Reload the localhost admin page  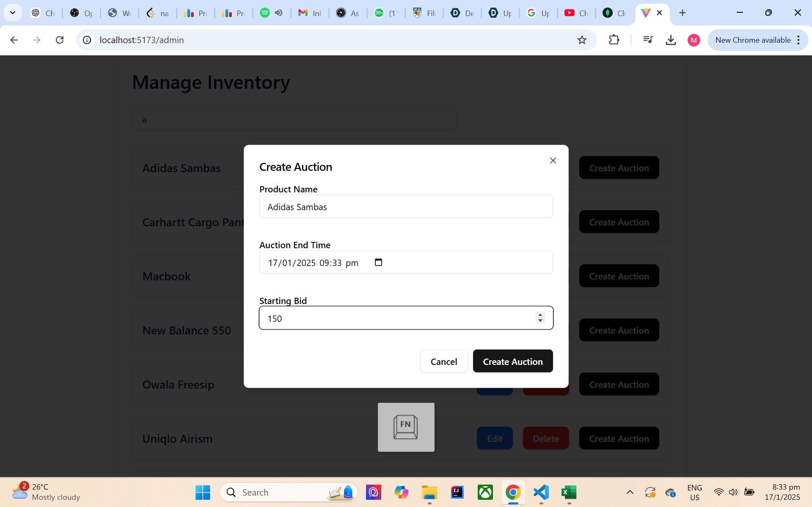(60, 40)
